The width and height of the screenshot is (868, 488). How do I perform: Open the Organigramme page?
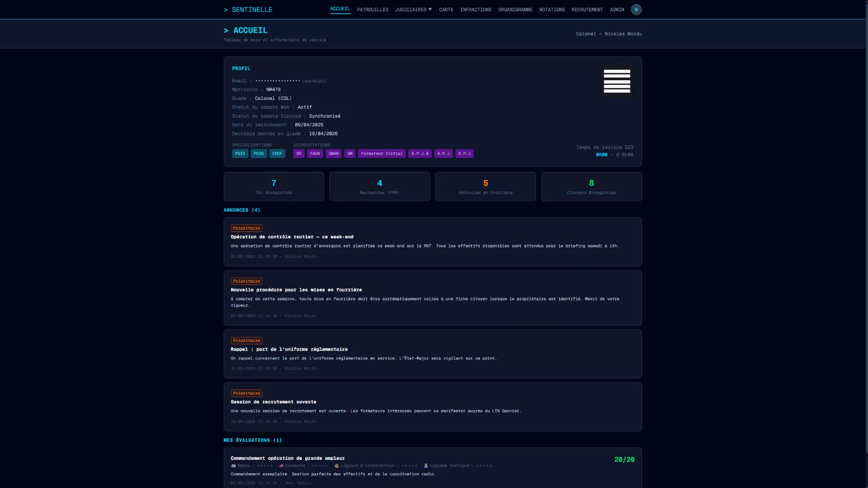(515, 9)
